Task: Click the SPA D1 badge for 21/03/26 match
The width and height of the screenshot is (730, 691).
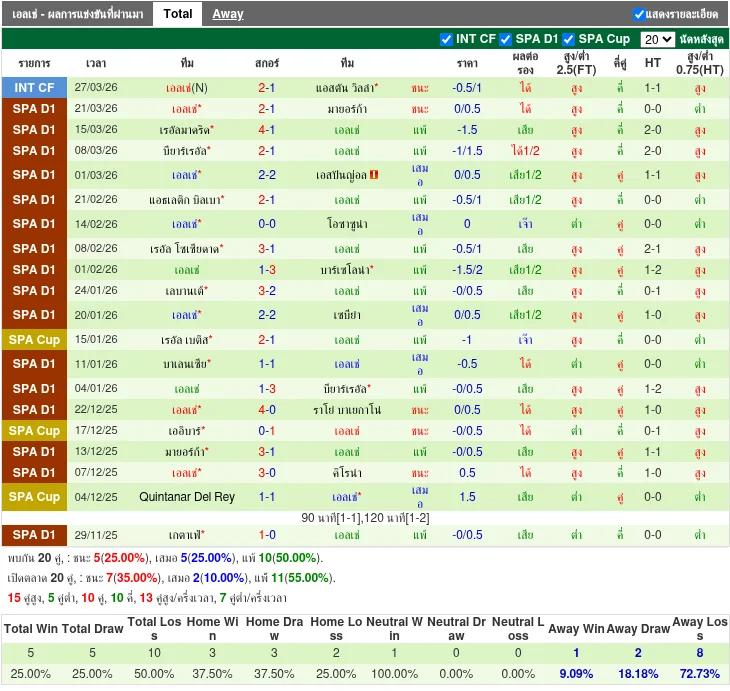Action: coord(34,109)
